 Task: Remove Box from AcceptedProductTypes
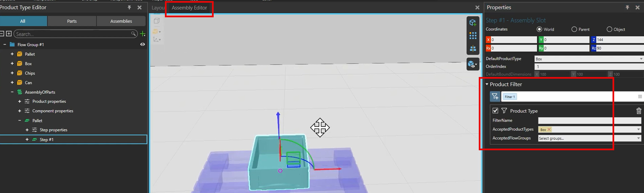[549, 130]
